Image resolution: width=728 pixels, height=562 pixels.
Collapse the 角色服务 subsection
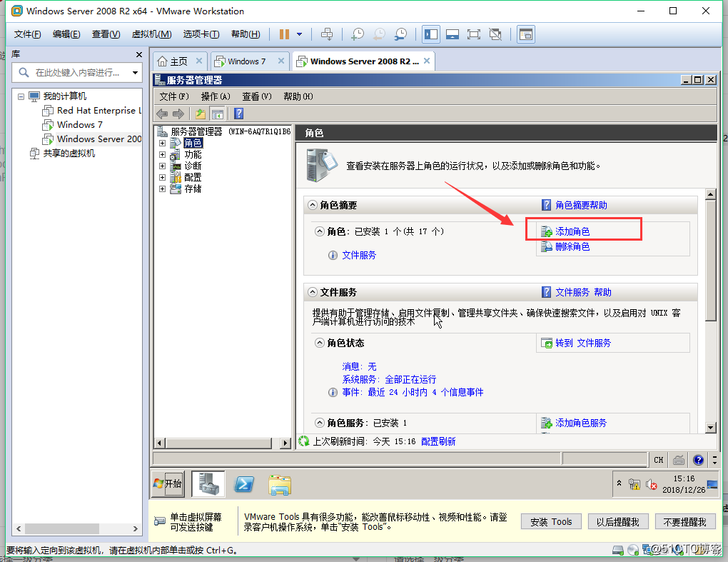click(320, 423)
